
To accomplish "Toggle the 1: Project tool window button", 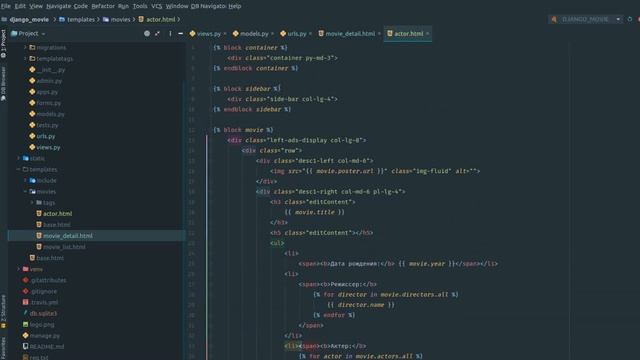I will tap(3, 43).
